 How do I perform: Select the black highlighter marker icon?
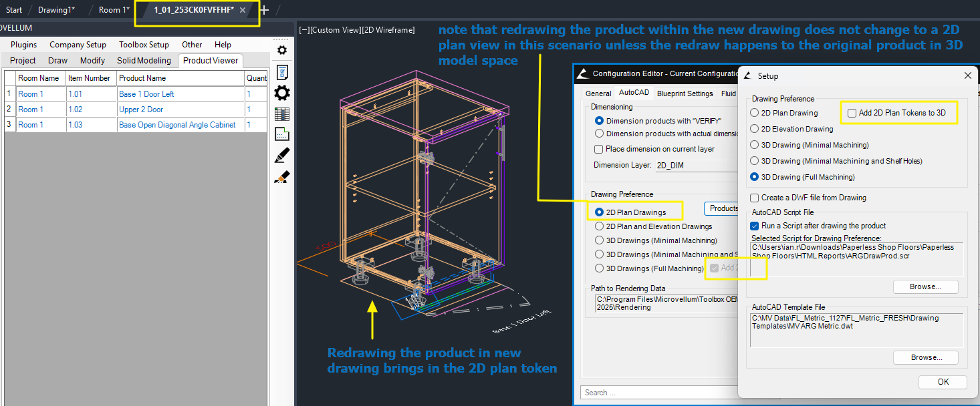click(282, 156)
